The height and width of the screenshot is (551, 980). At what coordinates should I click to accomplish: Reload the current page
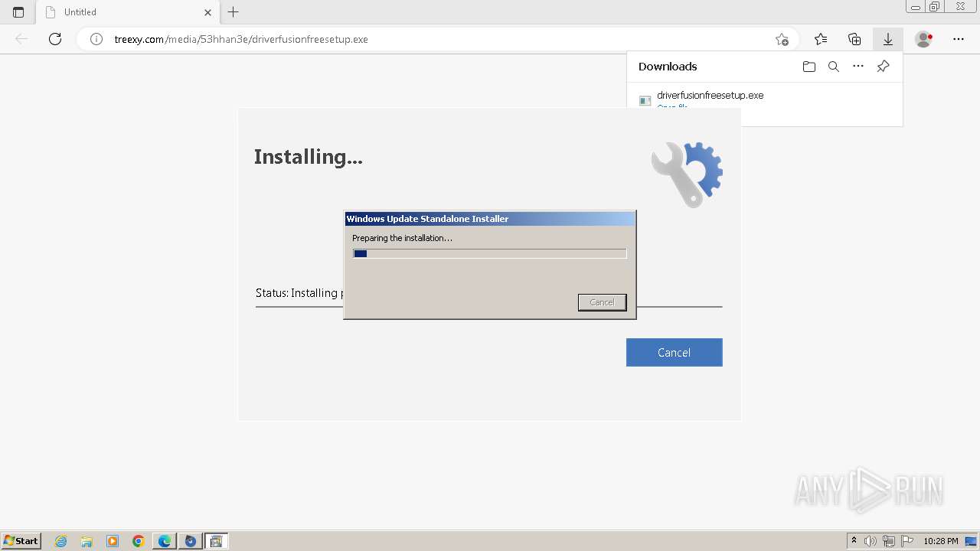click(x=55, y=39)
